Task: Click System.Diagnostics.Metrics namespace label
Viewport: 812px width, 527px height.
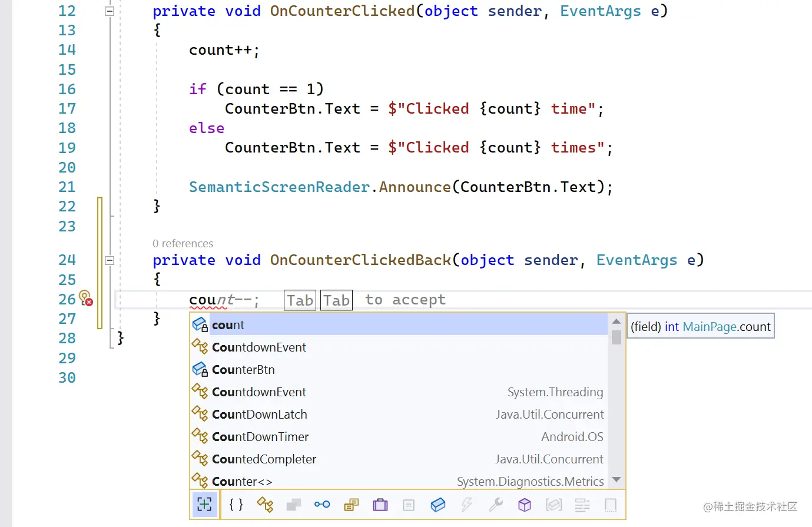Action: pyautogui.click(x=530, y=481)
